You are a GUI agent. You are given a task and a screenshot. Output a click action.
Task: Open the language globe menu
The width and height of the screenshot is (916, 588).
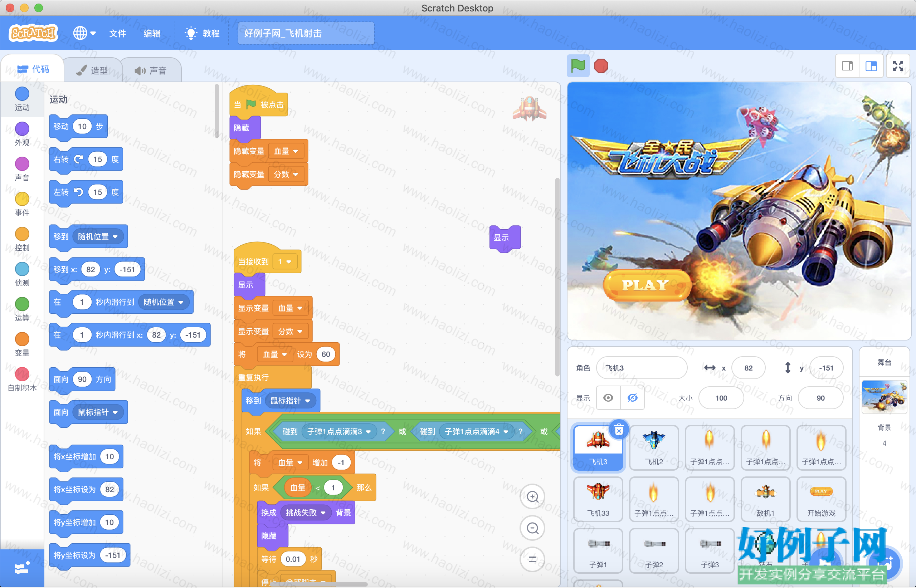click(84, 33)
